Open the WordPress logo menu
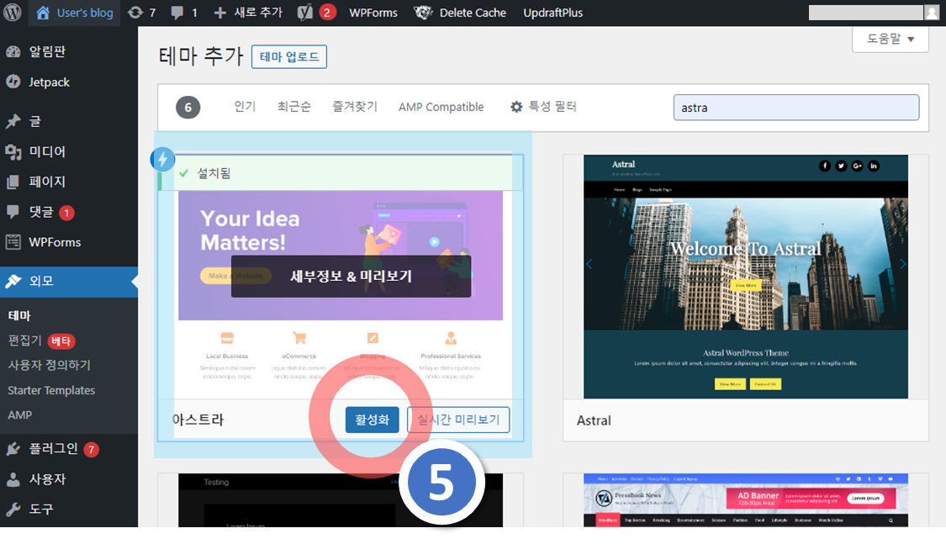946x560 pixels. [x=13, y=13]
